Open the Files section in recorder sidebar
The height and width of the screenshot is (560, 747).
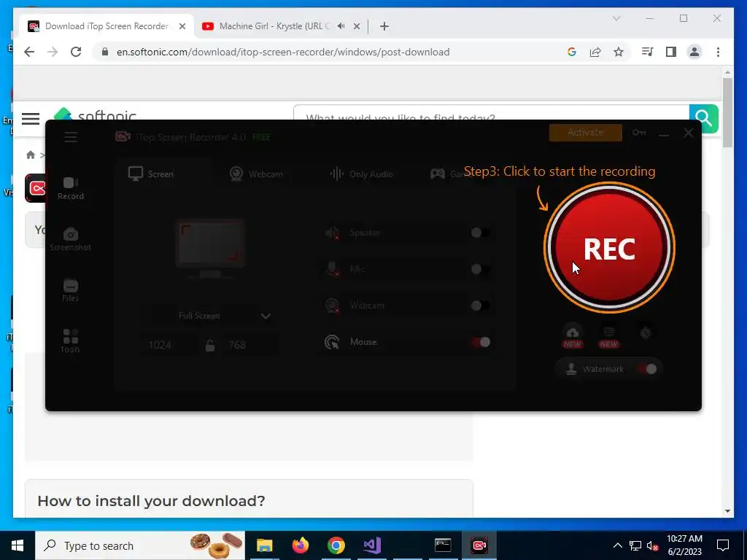[x=71, y=290]
